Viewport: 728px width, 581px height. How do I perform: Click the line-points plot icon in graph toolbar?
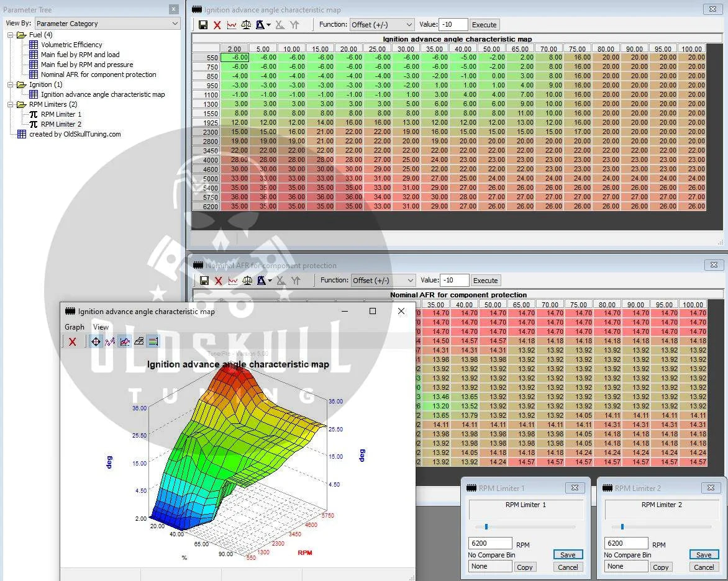click(x=110, y=341)
